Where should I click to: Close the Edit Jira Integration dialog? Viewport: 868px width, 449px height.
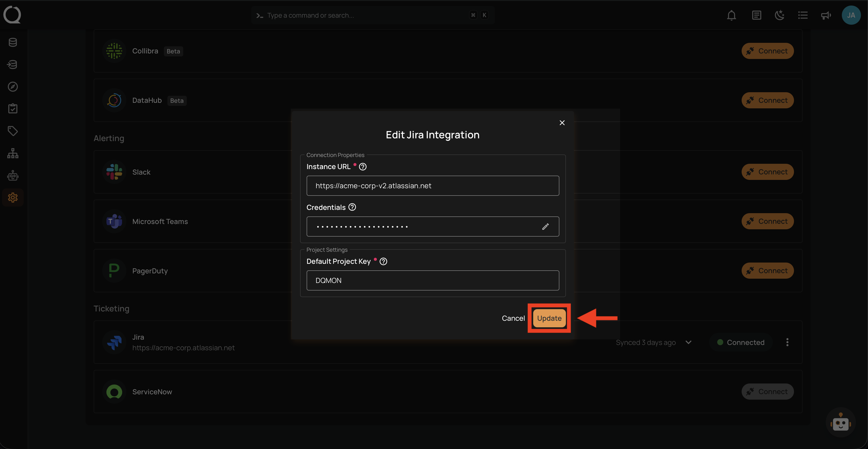[x=562, y=123]
